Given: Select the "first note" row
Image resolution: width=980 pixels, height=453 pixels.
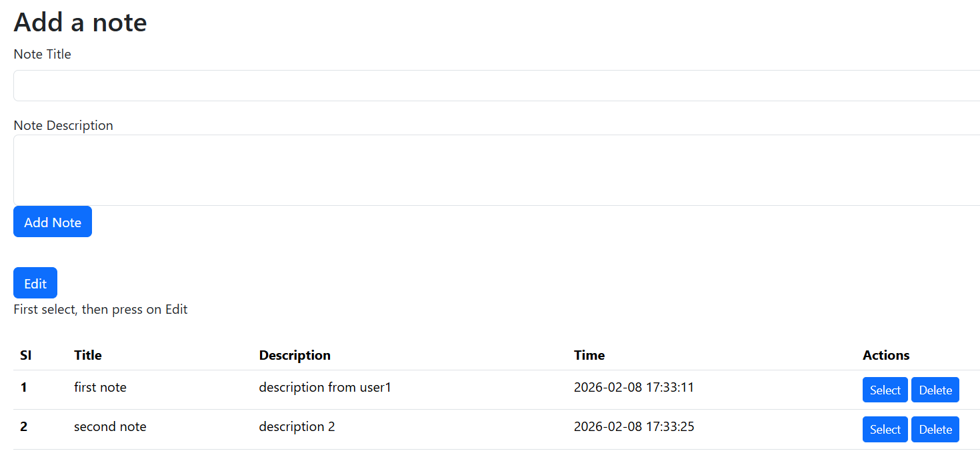Looking at the screenshot, I should point(885,390).
